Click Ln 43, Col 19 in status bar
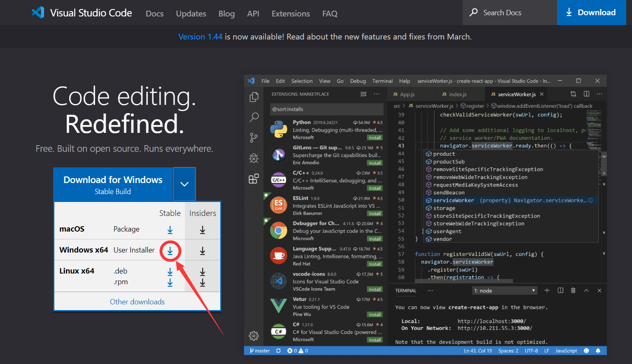Viewport: 632px width, 364px height. click(478, 351)
